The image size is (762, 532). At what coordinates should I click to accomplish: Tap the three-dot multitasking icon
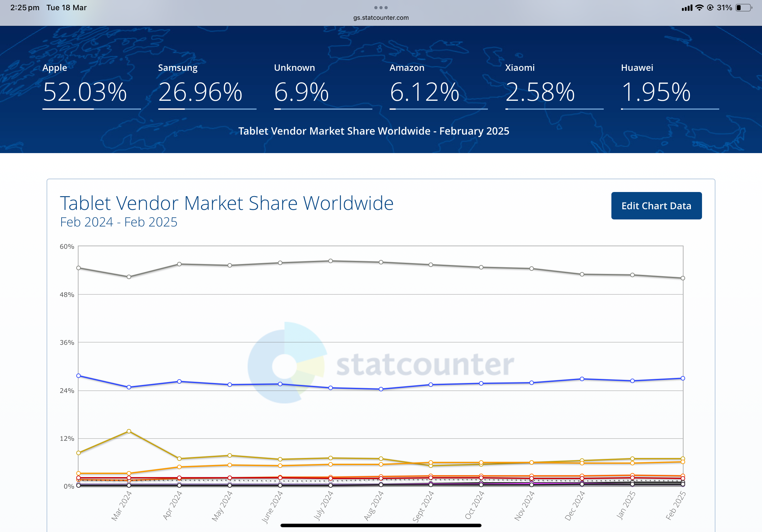(x=381, y=8)
